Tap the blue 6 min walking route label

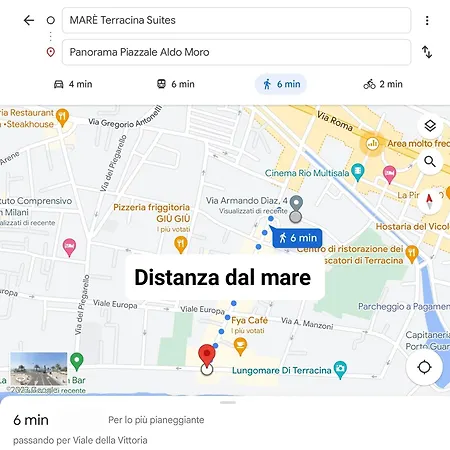(x=297, y=238)
